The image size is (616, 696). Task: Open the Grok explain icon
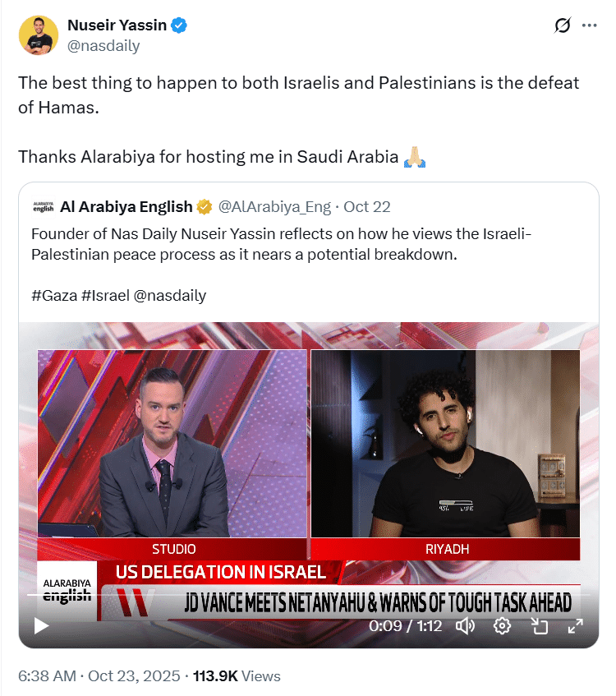(563, 25)
